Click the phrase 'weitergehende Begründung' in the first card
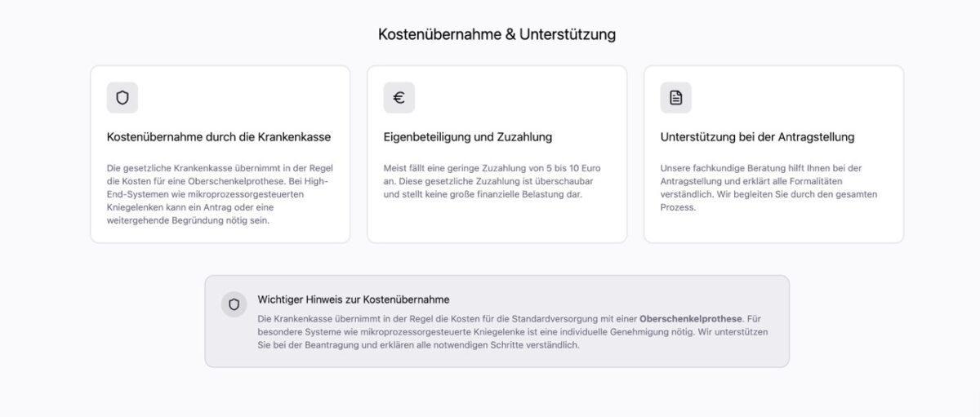This screenshot has width=980, height=417. [x=162, y=220]
